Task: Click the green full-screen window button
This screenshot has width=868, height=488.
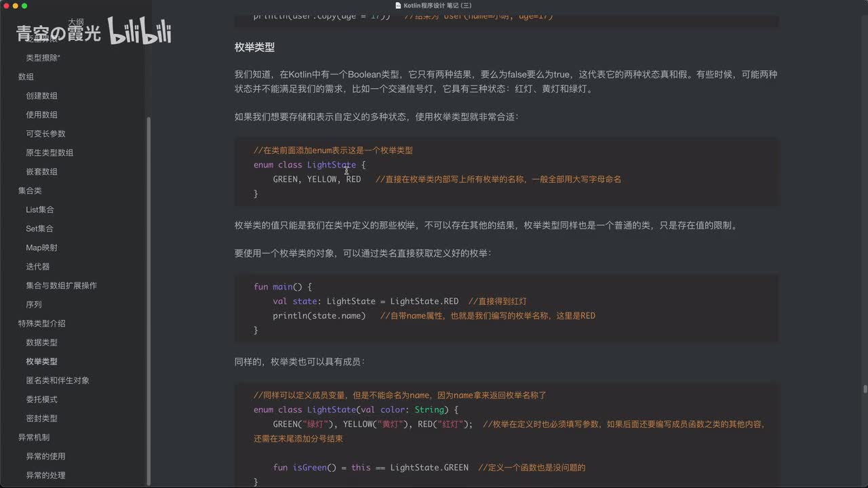Action: point(24,5)
